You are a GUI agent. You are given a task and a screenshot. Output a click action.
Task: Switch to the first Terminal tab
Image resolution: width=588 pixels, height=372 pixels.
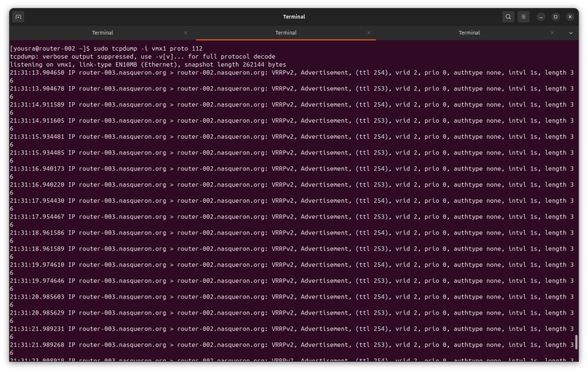click(x=102, y=33)
